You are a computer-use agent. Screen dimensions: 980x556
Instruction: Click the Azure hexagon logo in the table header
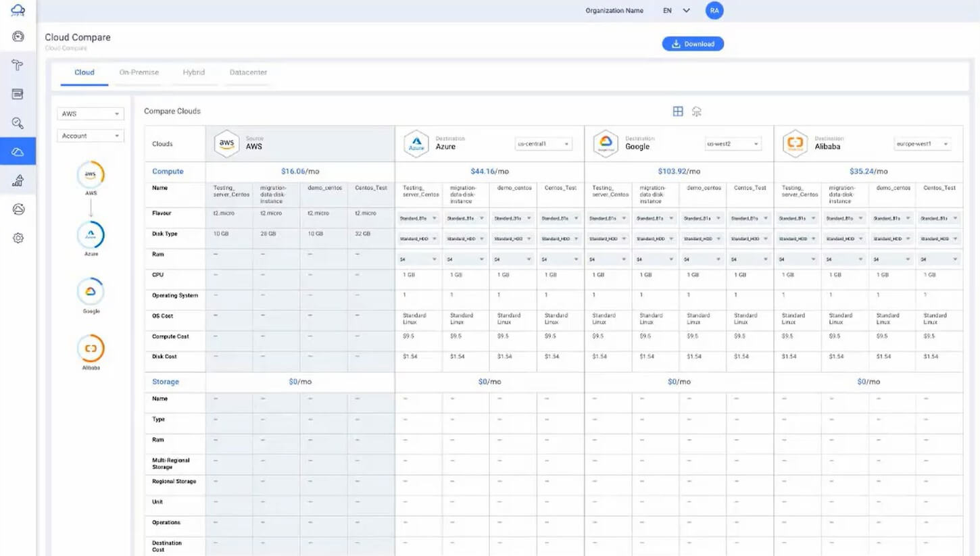tap(416, 143)
